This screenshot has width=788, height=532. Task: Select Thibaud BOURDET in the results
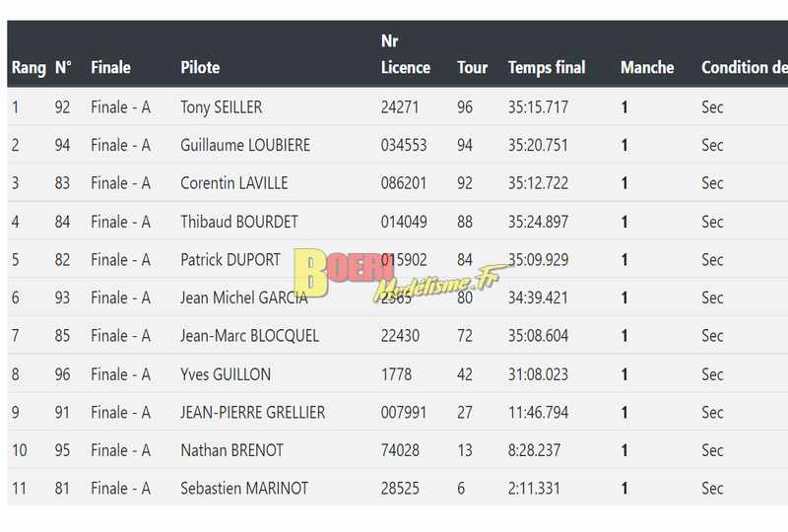point(239,222)
